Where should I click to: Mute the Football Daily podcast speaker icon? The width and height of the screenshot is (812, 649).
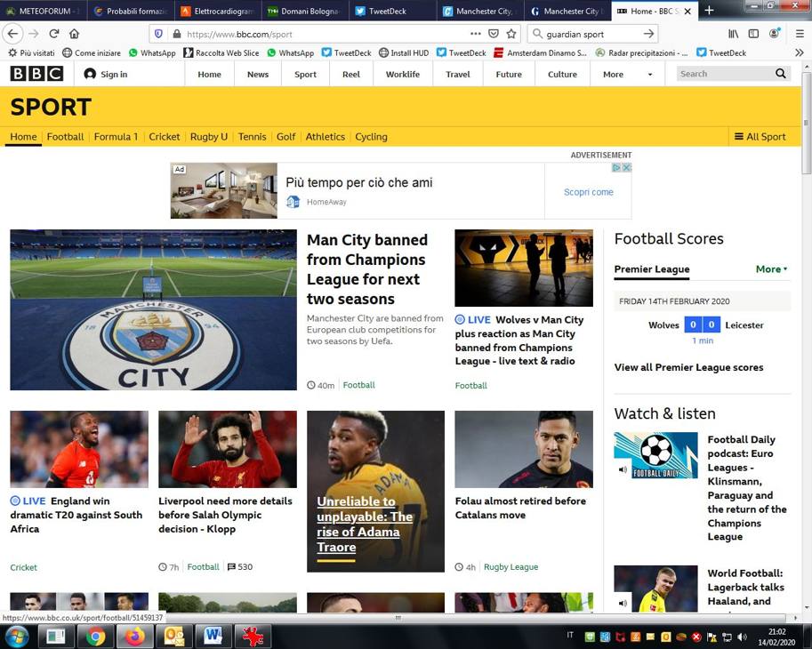pyautogui.click(x=623, y=469)
